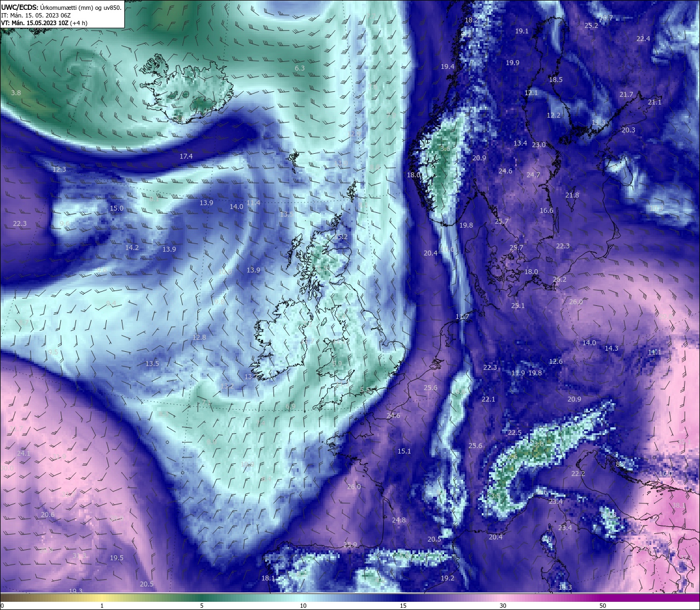Click the value '19.4' off the Norwegian coast

point(447,67)
